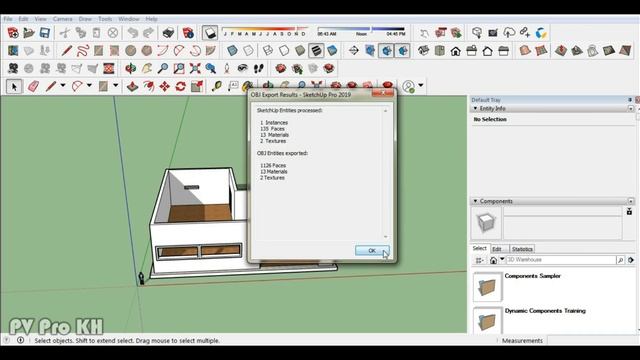Viewport: 640px width, 360px height.
Task: Click the Iso view house icon
Action: [x=423, y=51]
